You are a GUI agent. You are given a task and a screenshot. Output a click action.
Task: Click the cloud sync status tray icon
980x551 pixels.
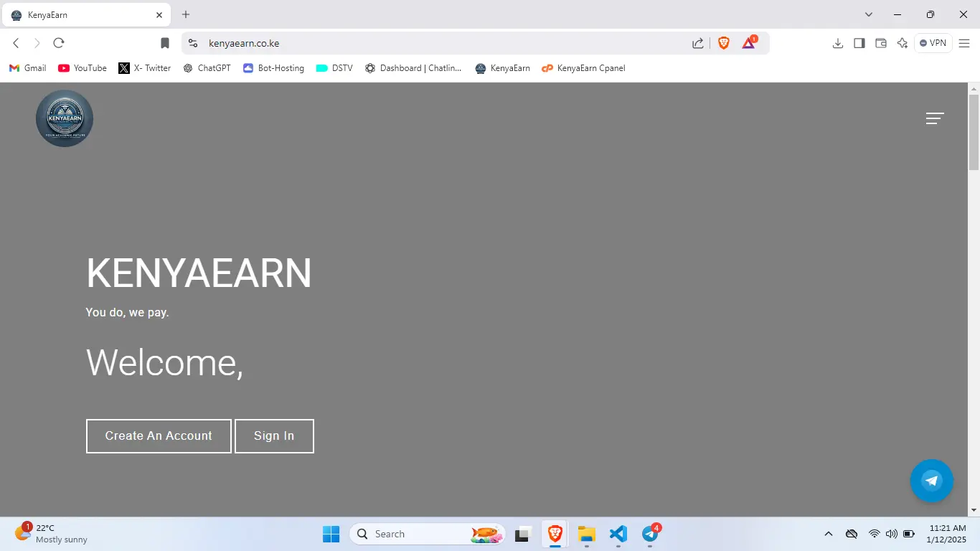pos(852,534)
